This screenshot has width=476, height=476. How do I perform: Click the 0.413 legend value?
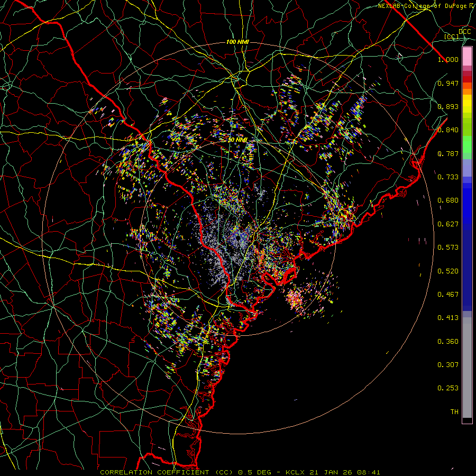(448, 318)
